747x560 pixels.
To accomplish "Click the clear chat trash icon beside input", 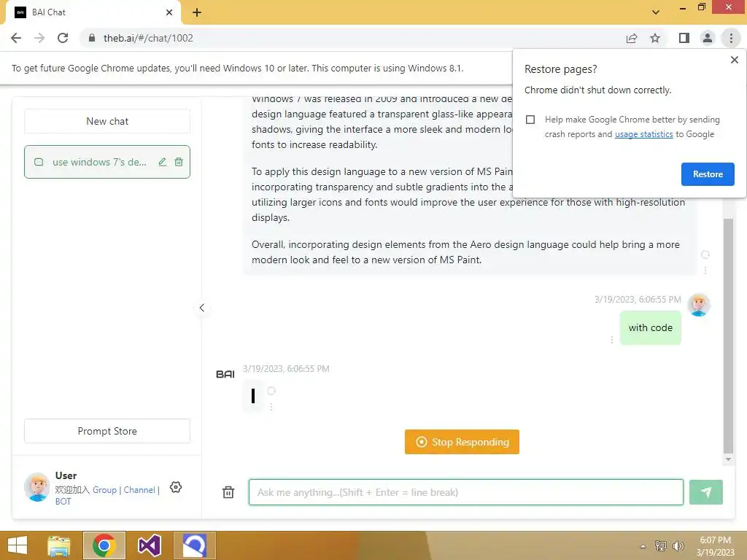I will [228, 492].
